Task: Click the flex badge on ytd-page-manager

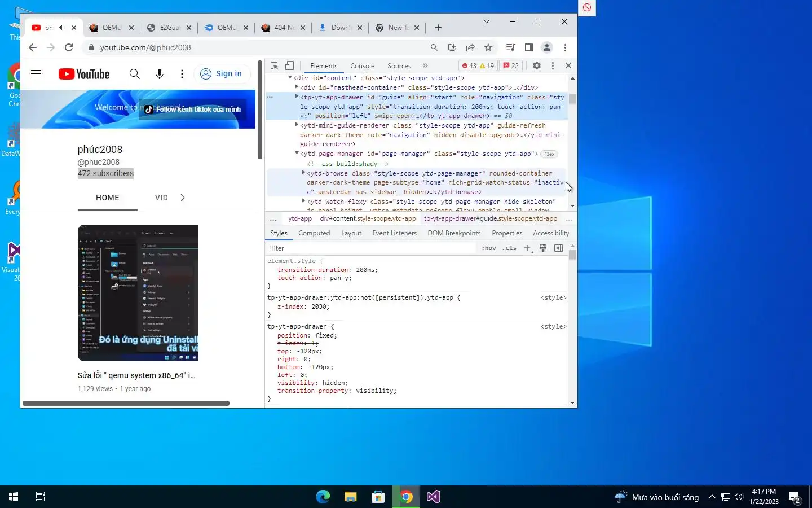Action: [x=549, y=154]
